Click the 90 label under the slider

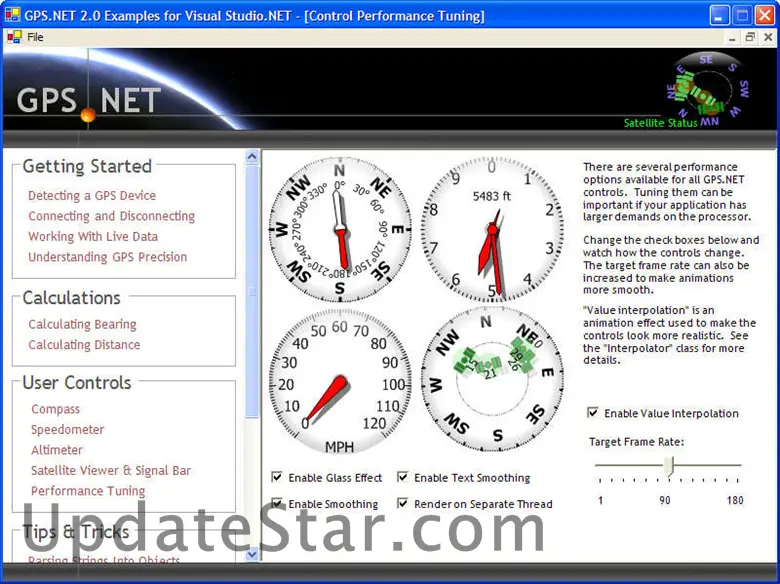coord(665,500)
